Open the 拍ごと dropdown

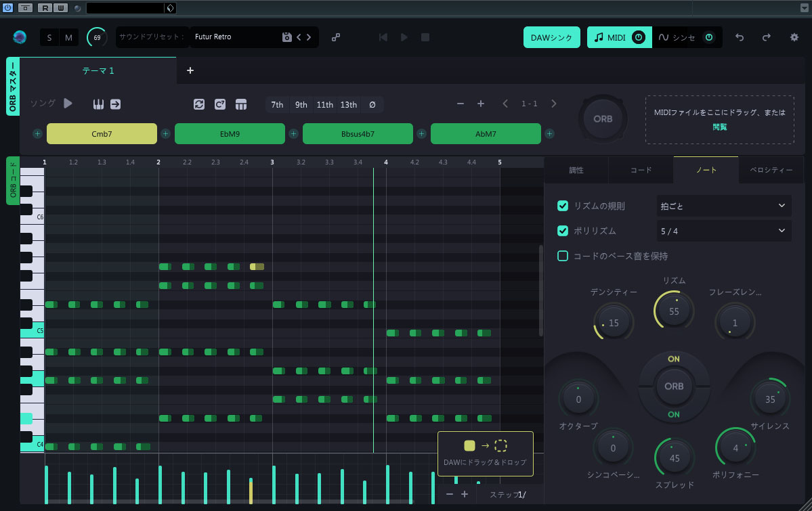(x=723, y=206)
